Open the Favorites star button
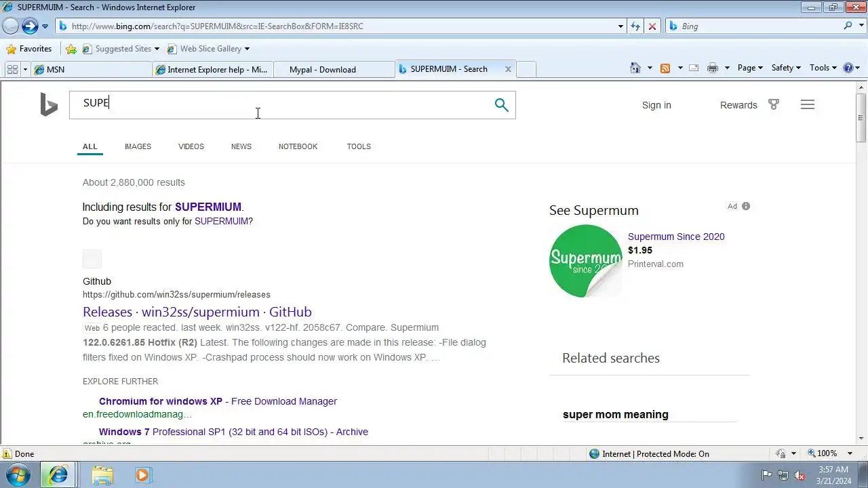Screen dimensions: 868x488 (x=28, y=49)
